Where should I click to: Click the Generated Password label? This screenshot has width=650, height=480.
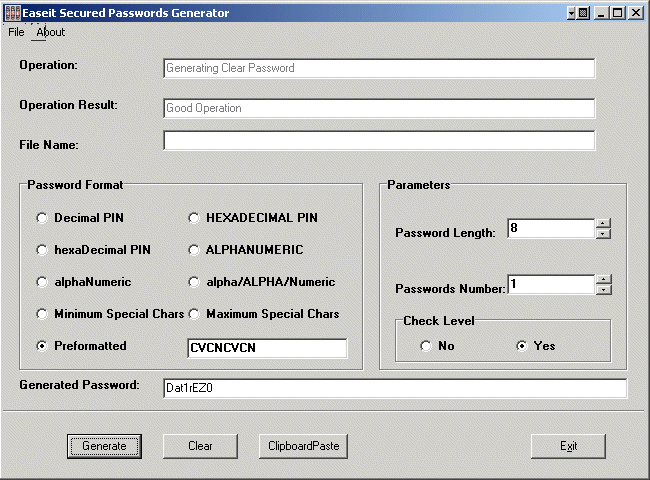[x=79, y=385]
